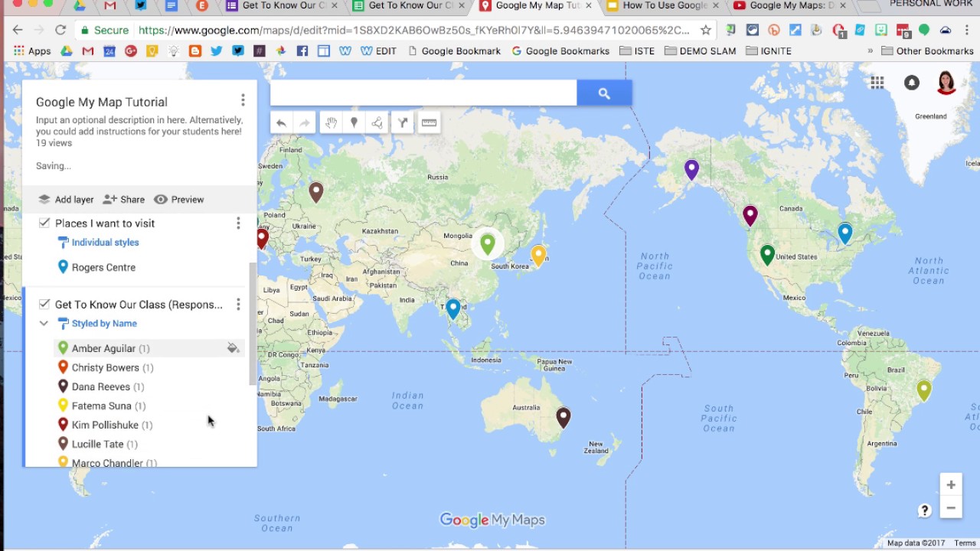
Task: Click the purple marker over Alaska
Action: pos(691,170)
